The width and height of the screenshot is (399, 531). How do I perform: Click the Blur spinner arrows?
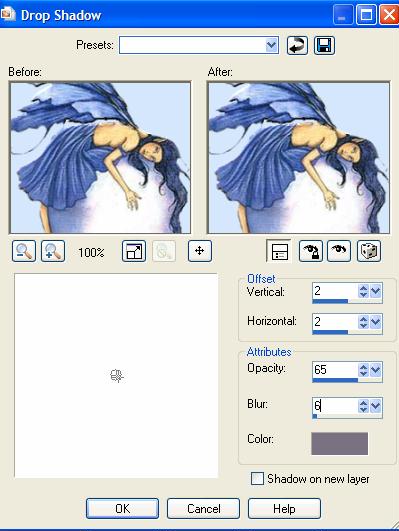[363, 406]
